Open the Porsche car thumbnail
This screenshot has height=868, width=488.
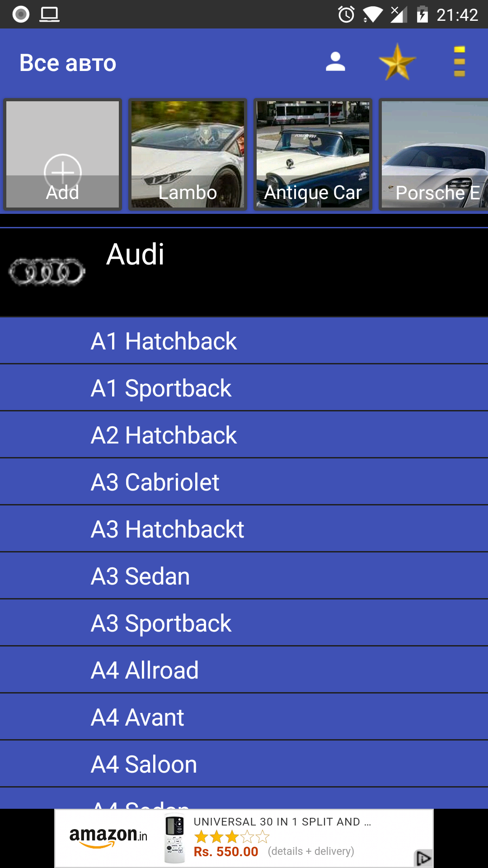coord(434,154)
